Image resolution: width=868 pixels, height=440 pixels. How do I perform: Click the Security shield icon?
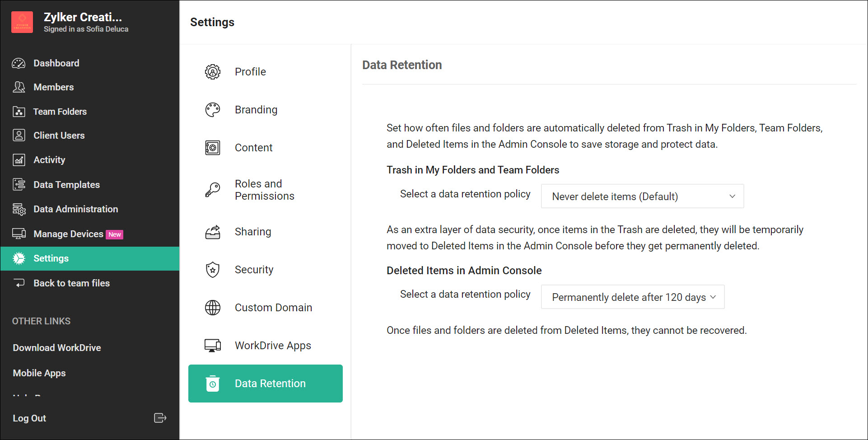point(213,270)
